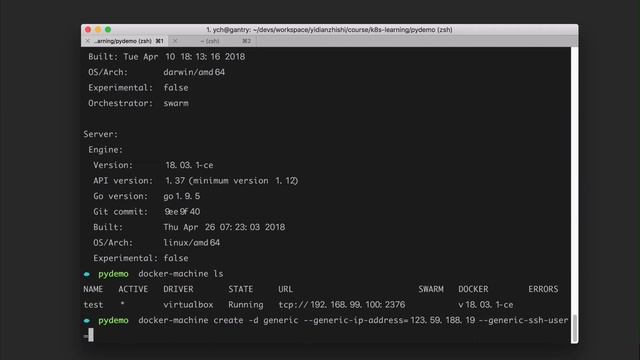Click the SWARM column header
This screenshot has width=640, height=360.
point(431,289)
